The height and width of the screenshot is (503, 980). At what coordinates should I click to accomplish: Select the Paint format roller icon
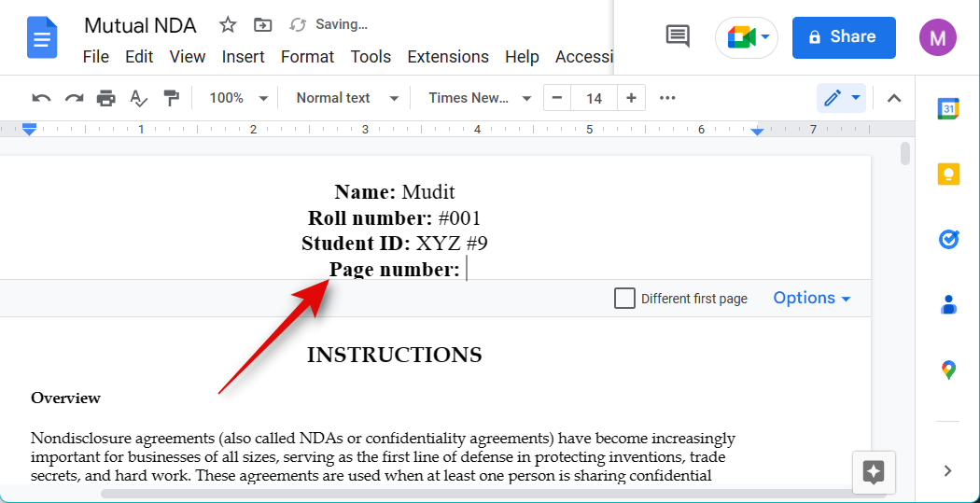pos(171,98)
